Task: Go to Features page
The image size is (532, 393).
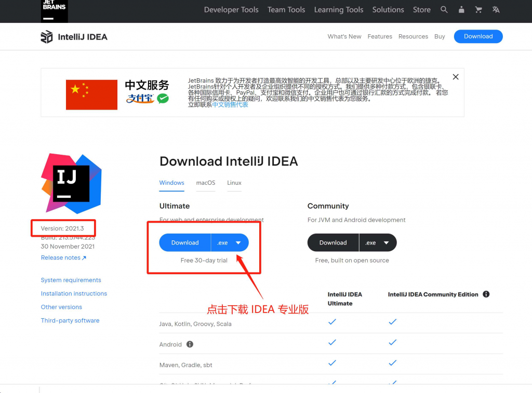Action: point(380,36)
